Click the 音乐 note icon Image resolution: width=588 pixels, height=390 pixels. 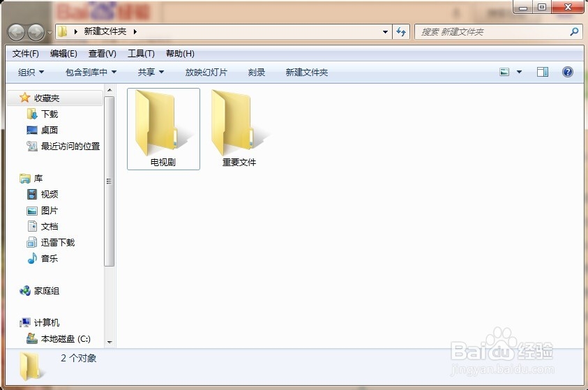(x=32, y=258)
